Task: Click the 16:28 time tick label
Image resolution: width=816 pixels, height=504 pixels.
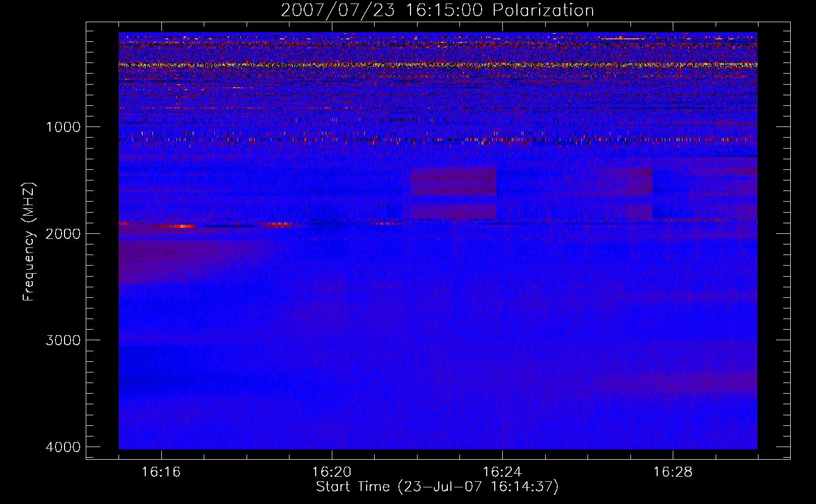Action: [x=673, y=472]
